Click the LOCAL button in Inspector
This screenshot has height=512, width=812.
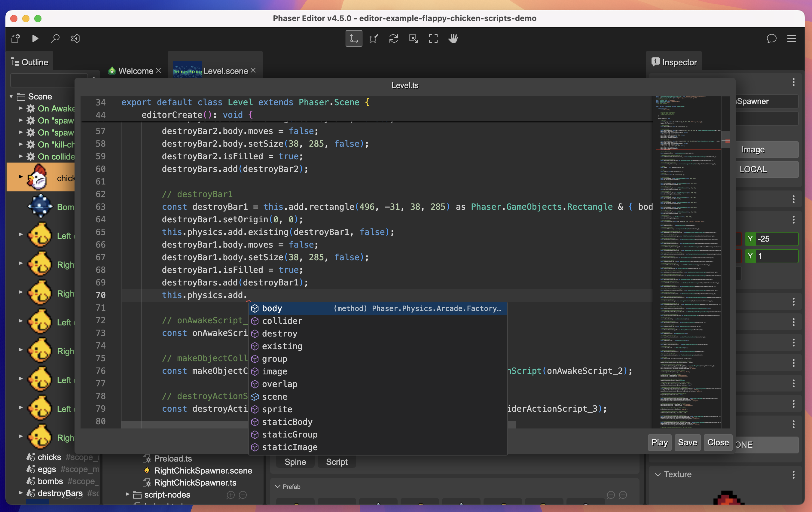tap(767, 169)
